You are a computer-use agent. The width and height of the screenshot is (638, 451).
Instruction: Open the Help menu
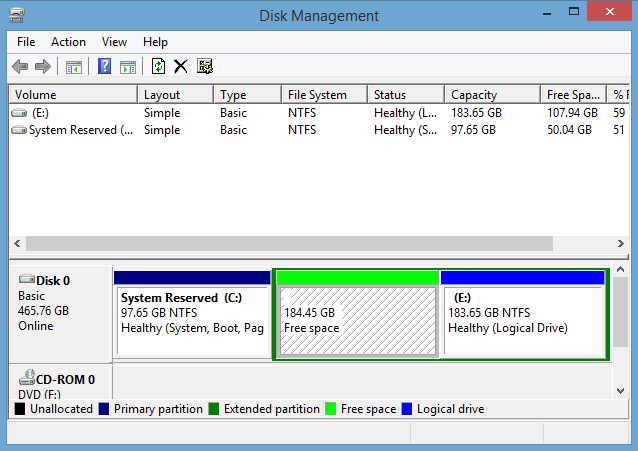[155, 42]
